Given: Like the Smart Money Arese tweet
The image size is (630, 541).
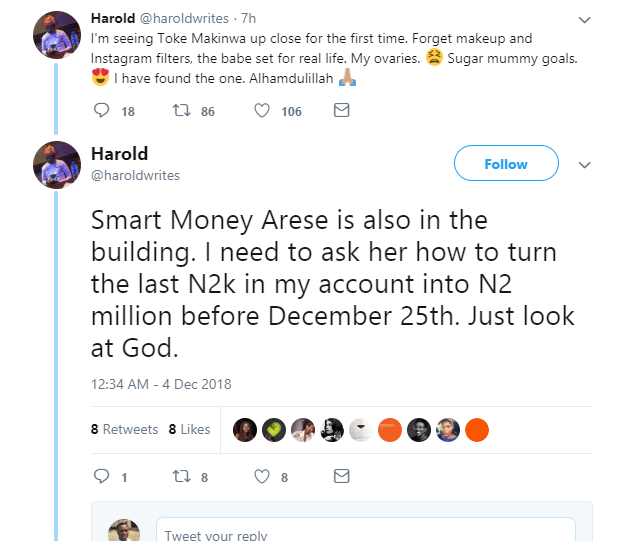Looking at the screenshot, I should click(263, 476).
